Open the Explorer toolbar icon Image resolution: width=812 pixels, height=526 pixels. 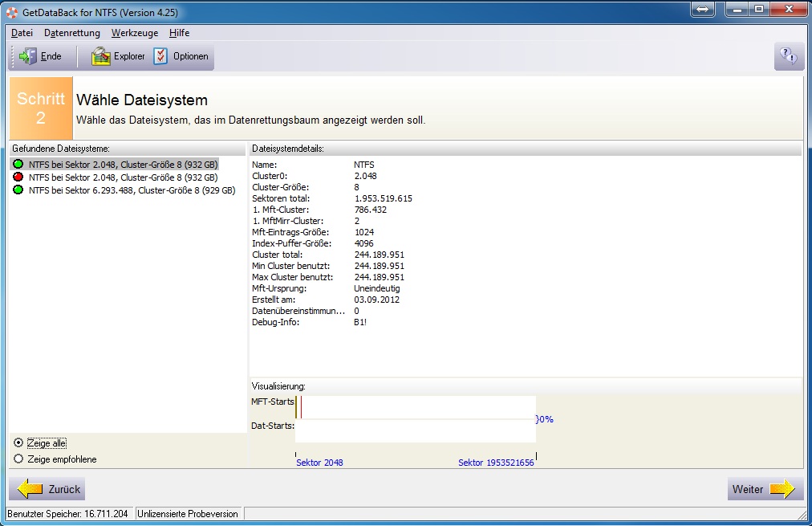point(101,56)
